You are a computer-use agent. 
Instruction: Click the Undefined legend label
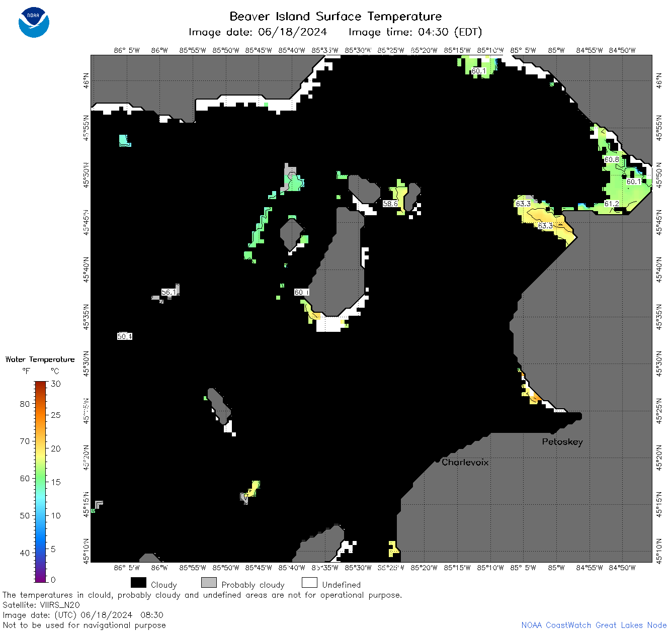pos(342,585)
